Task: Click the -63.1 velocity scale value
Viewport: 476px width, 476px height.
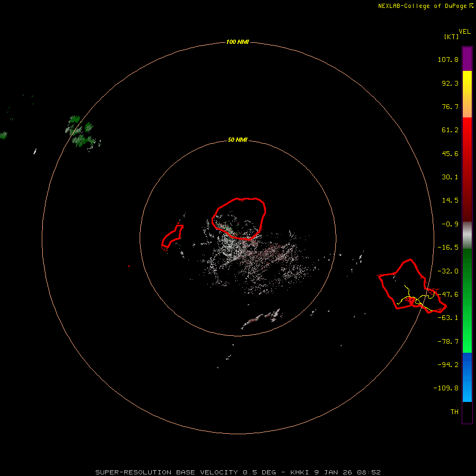Action: click(448, 318)
